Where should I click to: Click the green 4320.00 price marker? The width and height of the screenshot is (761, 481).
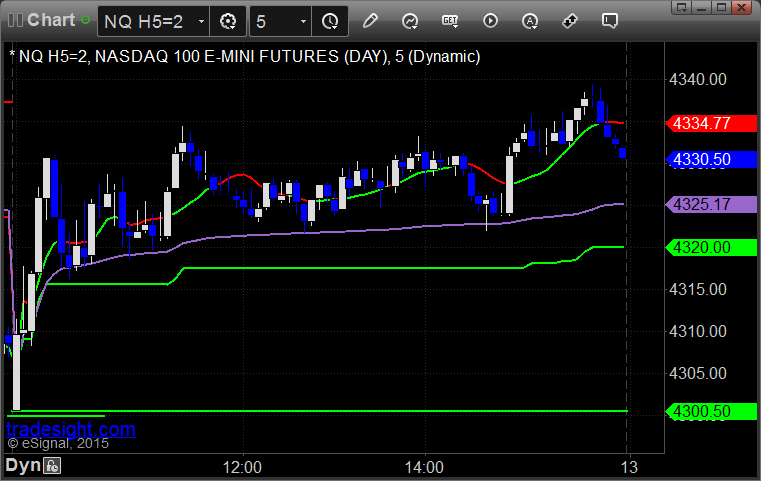pos(711,248)
